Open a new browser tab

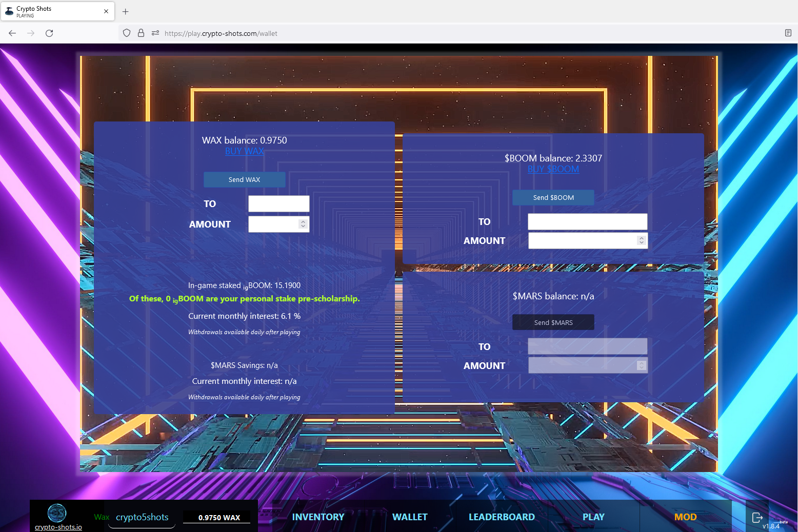click(x=126, y=11)
